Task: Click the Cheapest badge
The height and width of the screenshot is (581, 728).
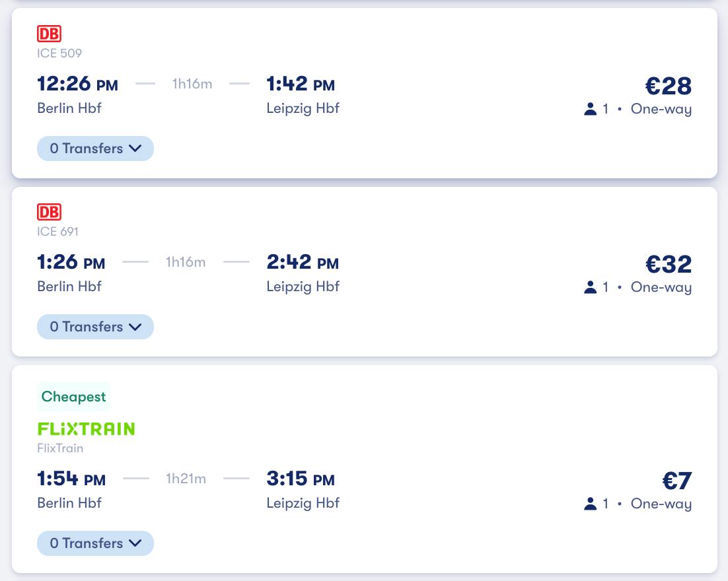Action: click(73, 397)
